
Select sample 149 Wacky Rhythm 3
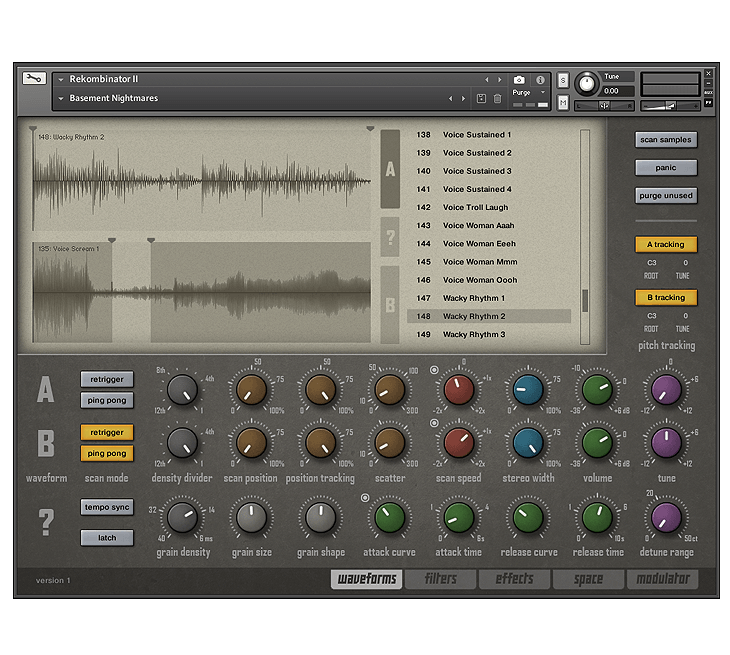click(489, 335)
